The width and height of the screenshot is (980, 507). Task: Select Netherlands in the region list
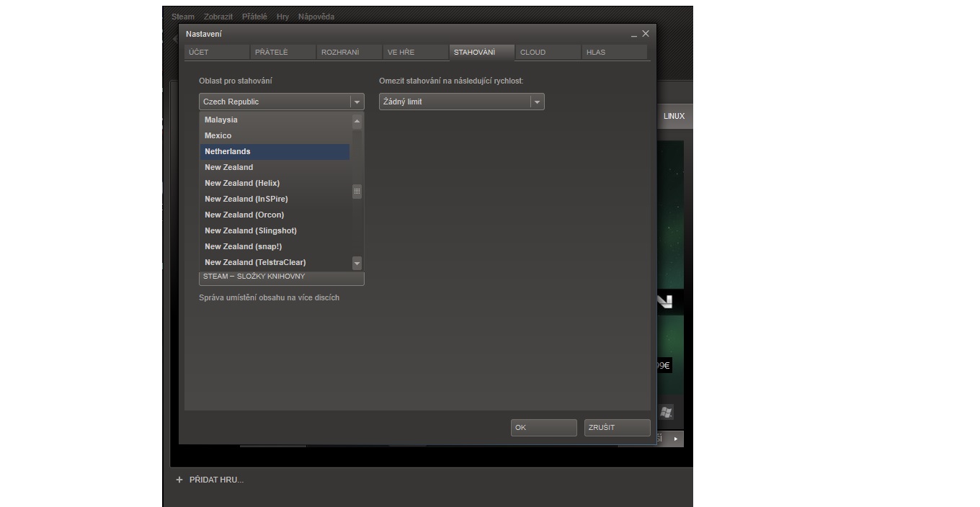(275, 151)
